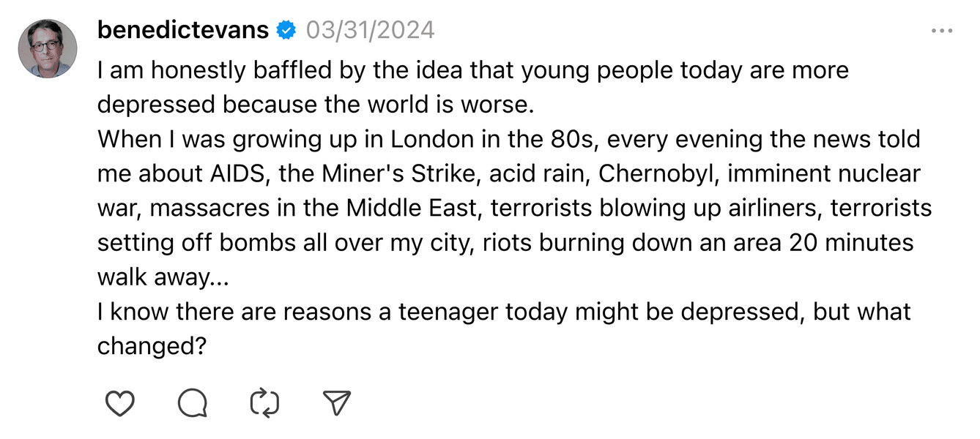Click the text "setting off bombs all over"
Image resolution: width=980 pixels, height=439 pixels.
coord(250,242)
